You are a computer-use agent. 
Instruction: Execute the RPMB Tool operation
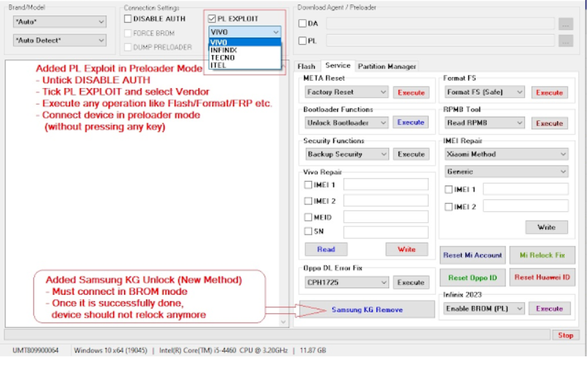(549, 123)
